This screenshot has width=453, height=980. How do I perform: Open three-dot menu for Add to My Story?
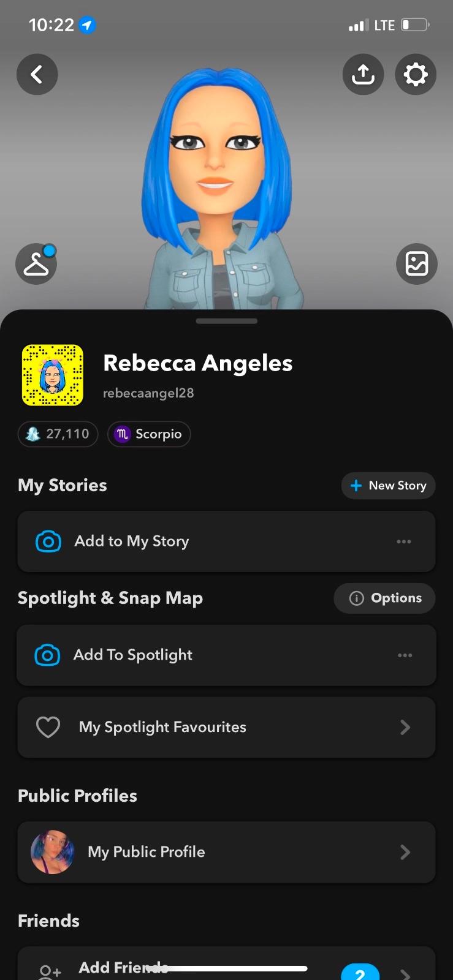tap(404, 541)
